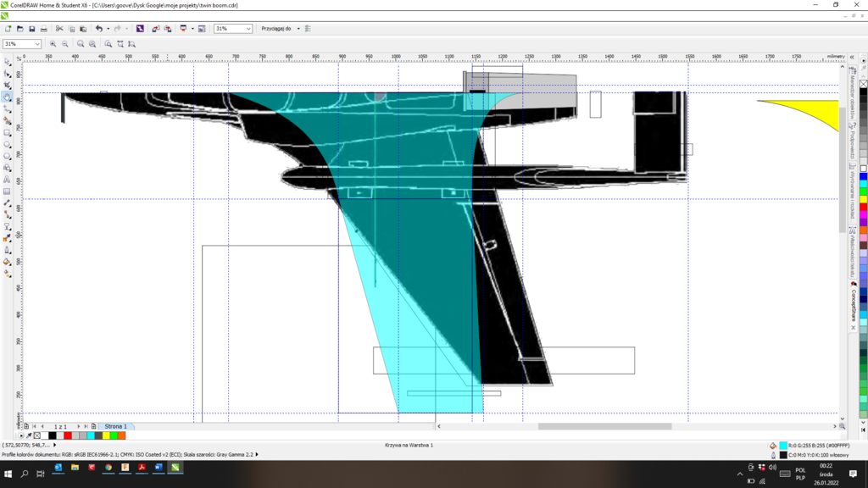868x488 pixels.
Task: Click the add page button before Strona 1
Action: [94, 426]
